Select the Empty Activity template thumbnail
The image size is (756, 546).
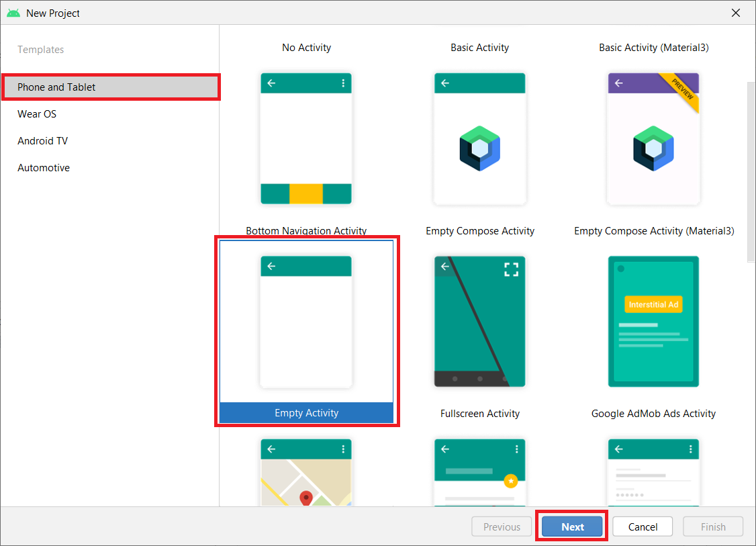pos(306,322)
